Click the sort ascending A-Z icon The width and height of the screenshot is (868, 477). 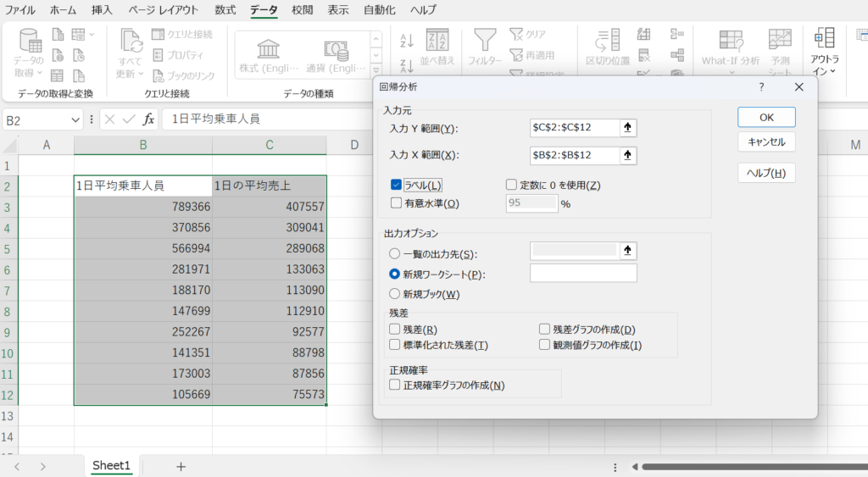(406, 40)
